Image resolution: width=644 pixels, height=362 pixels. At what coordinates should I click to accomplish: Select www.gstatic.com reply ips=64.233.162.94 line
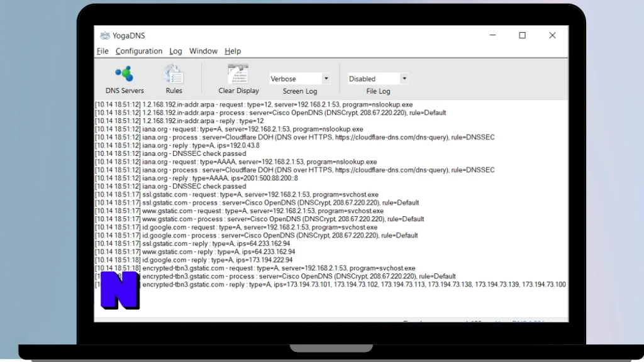coord(195,252)
